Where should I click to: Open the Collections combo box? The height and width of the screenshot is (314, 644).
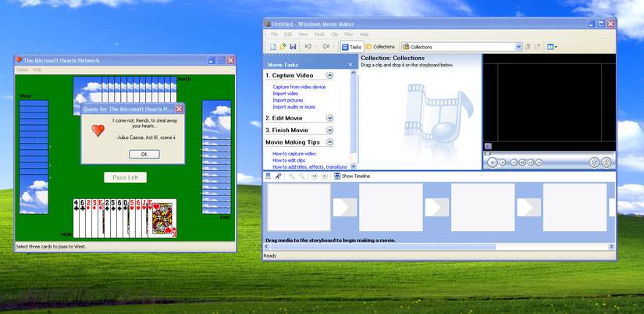point(461,47)
